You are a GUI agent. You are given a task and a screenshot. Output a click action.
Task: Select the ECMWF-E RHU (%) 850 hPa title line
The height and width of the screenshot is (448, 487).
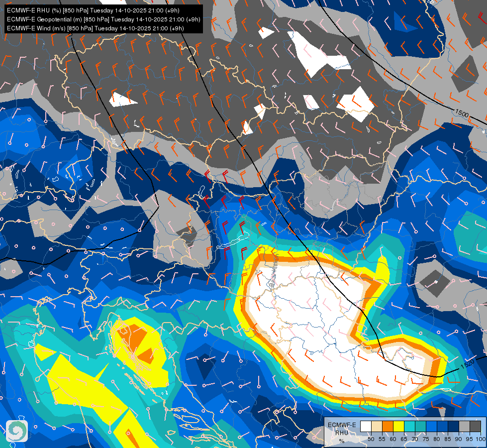pos(93,10)
